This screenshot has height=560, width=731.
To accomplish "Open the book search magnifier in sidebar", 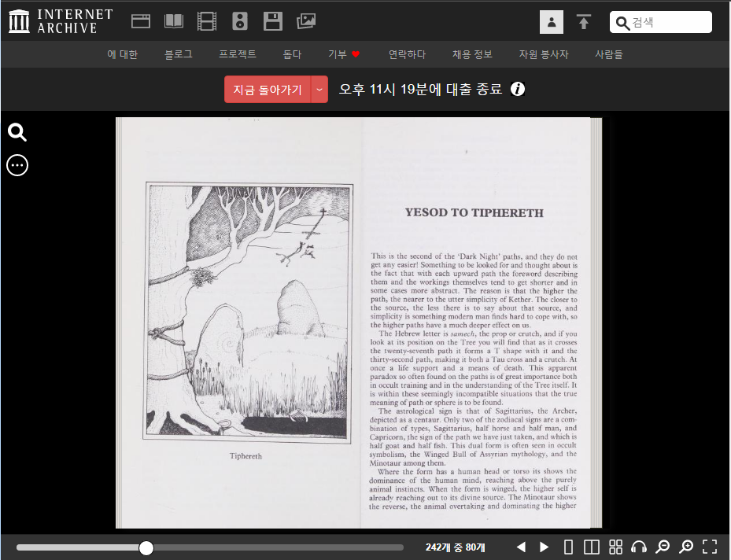I will [17, 132].
